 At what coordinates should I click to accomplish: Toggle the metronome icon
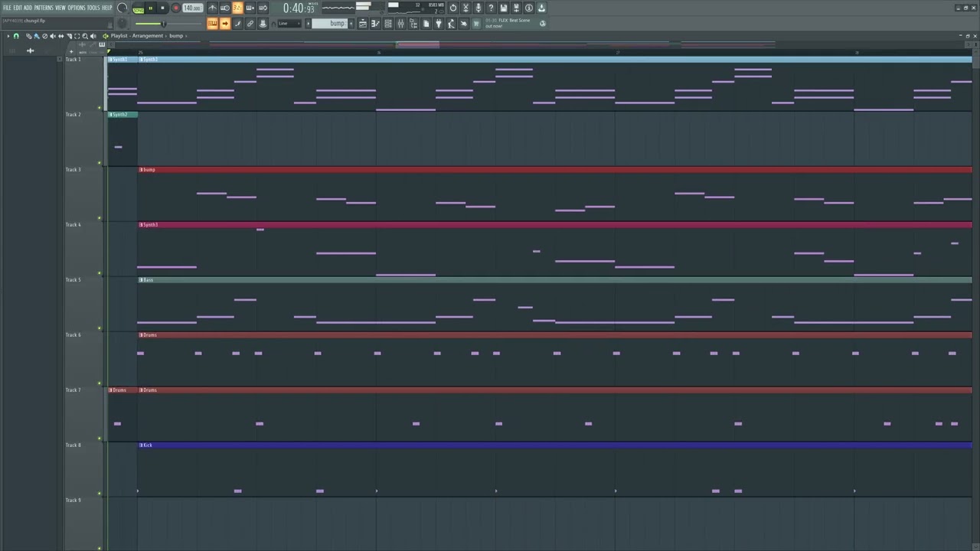coord(213,8)
